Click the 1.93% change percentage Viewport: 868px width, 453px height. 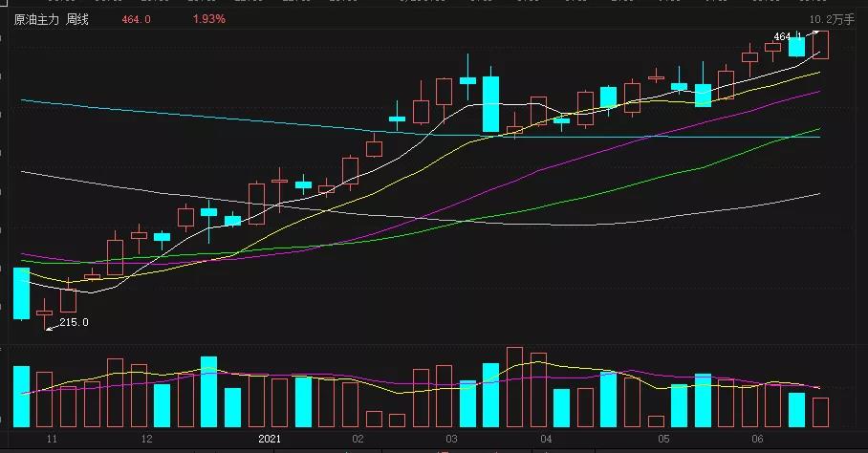pos(208,19)
